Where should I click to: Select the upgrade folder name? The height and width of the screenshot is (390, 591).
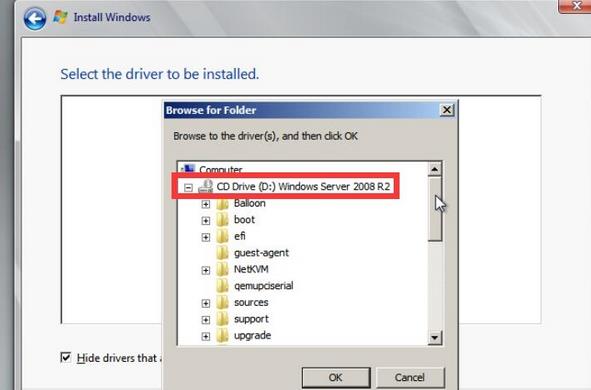[252, 335]
